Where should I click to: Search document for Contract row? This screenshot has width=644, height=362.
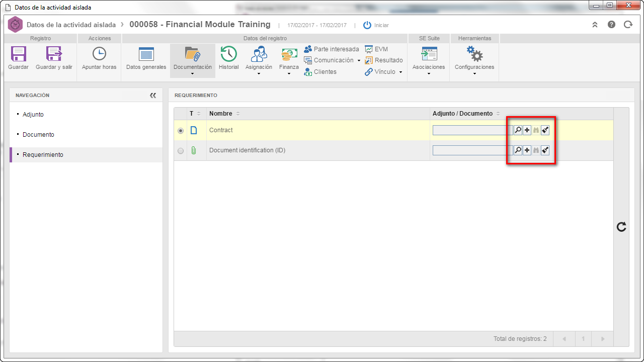518,130
